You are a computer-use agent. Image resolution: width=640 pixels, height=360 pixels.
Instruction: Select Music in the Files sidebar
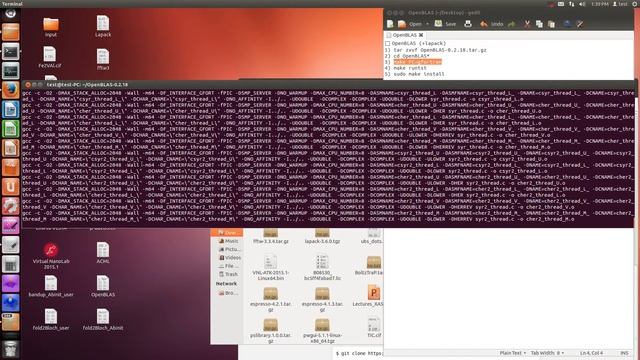pos(228,241)
